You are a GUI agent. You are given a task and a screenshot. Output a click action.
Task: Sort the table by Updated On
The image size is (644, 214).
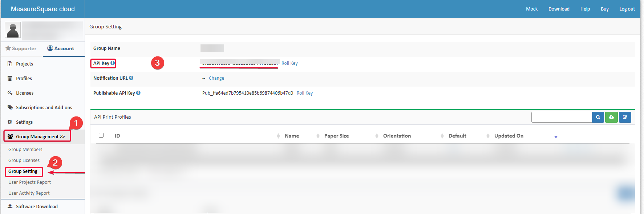509,136
